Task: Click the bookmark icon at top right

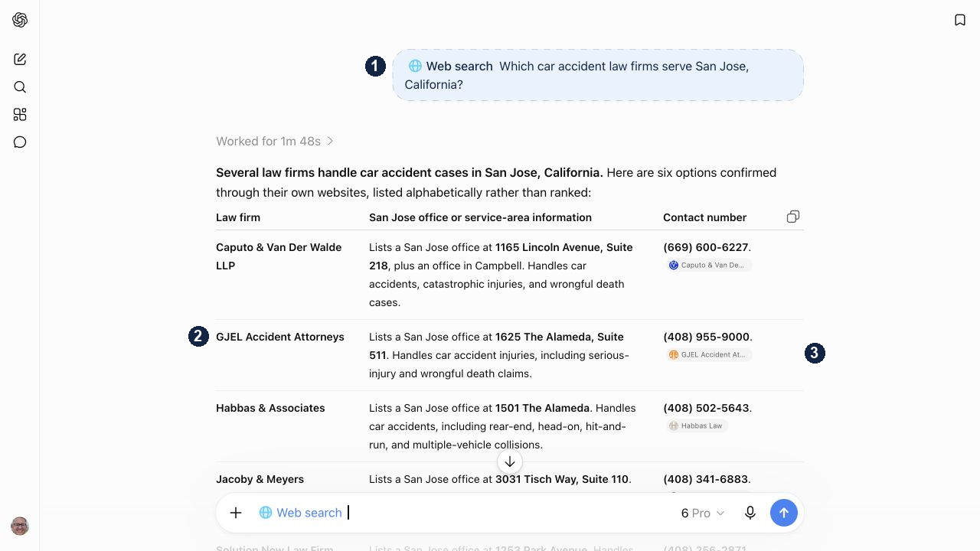Action: (x=960, y=20)
